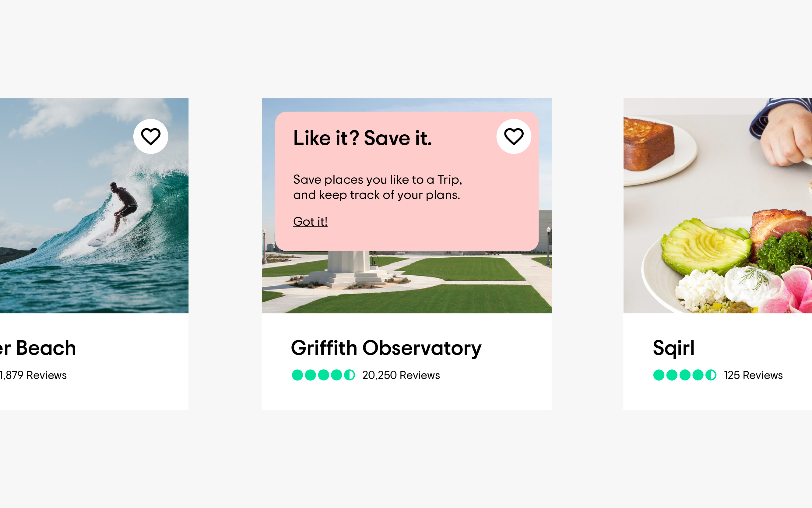812x508 pixels.
Task: Open the 1,879 Reviews link for Beach
Action: (x=33, y=375)
